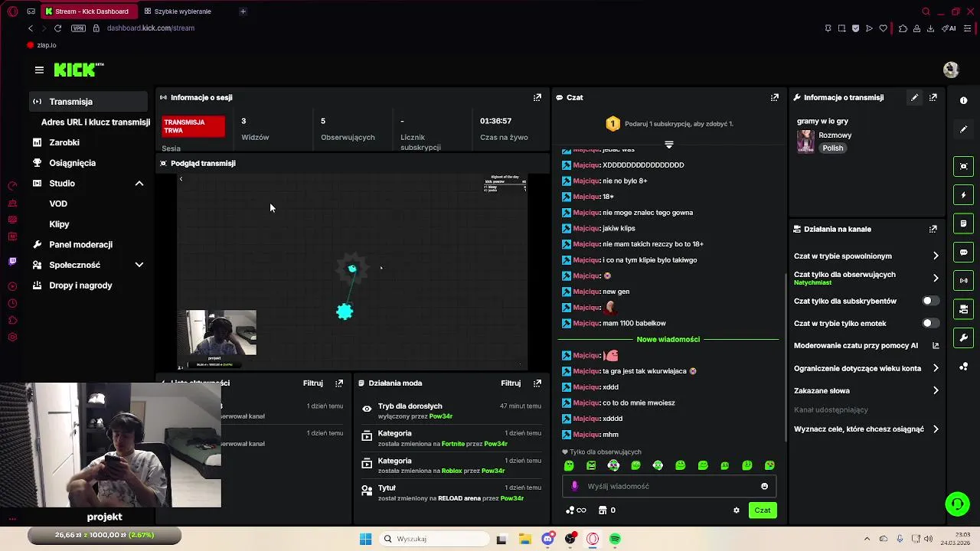Edit stream info with the pencil button
The image size is (980, 551).
coord(914,97)
